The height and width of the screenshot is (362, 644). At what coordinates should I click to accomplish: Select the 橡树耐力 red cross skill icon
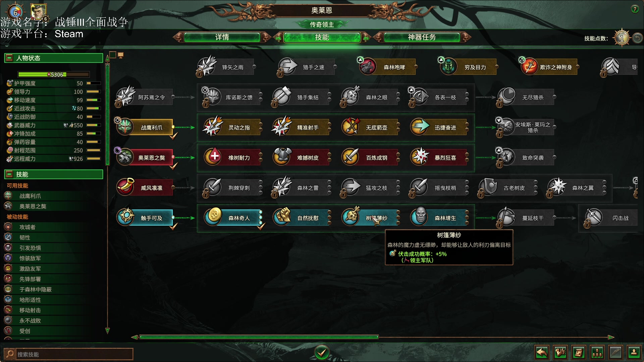[x=214, y=157]
